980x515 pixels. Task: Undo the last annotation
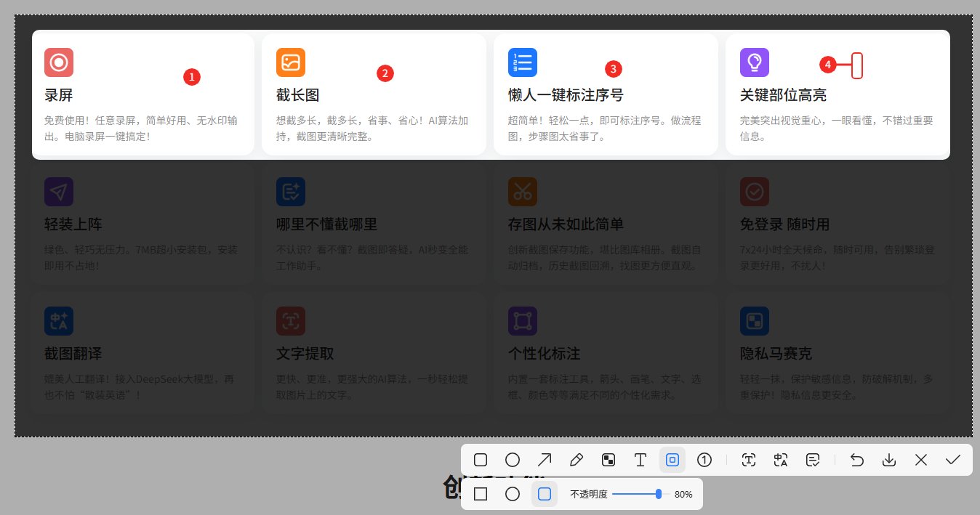pyautogui.click(x=857, y=460)
